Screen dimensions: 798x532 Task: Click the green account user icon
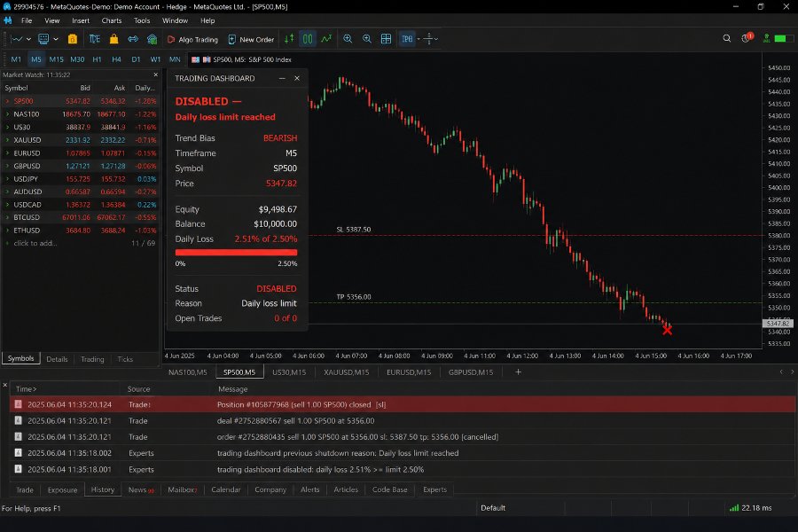coord(766,38)
